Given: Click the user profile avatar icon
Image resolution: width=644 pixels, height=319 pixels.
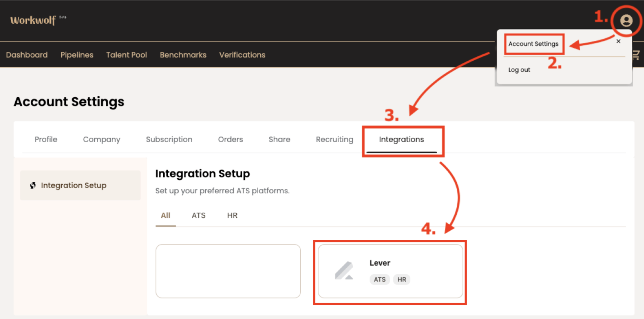Looking at the screenshot, I should click(x=626, y=20).
